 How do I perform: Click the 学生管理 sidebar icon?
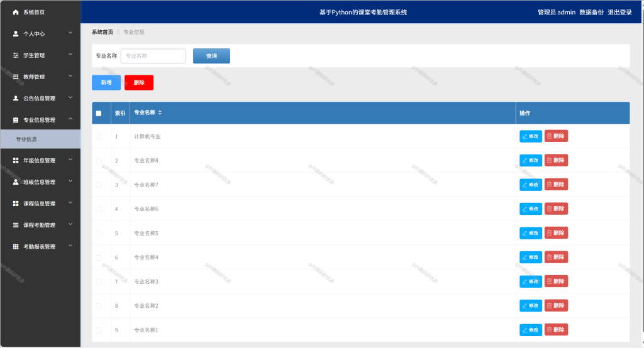[x=16, y=55]
